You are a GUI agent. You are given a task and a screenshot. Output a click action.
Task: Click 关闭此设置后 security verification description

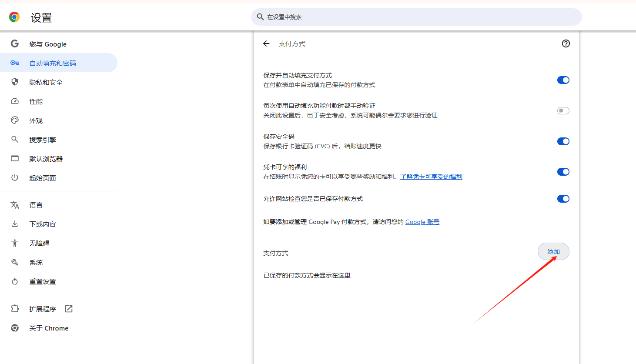(x=350, y=115)
